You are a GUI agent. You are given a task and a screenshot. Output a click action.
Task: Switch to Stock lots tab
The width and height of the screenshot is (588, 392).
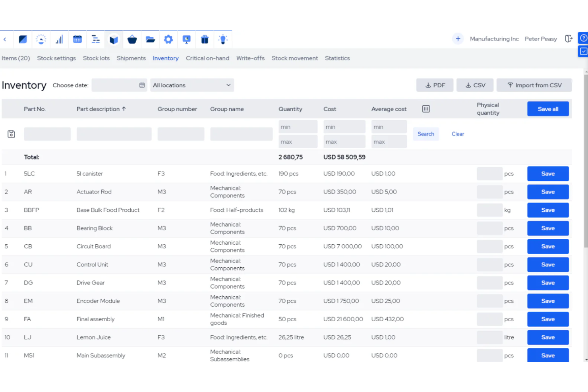(96, 58)
